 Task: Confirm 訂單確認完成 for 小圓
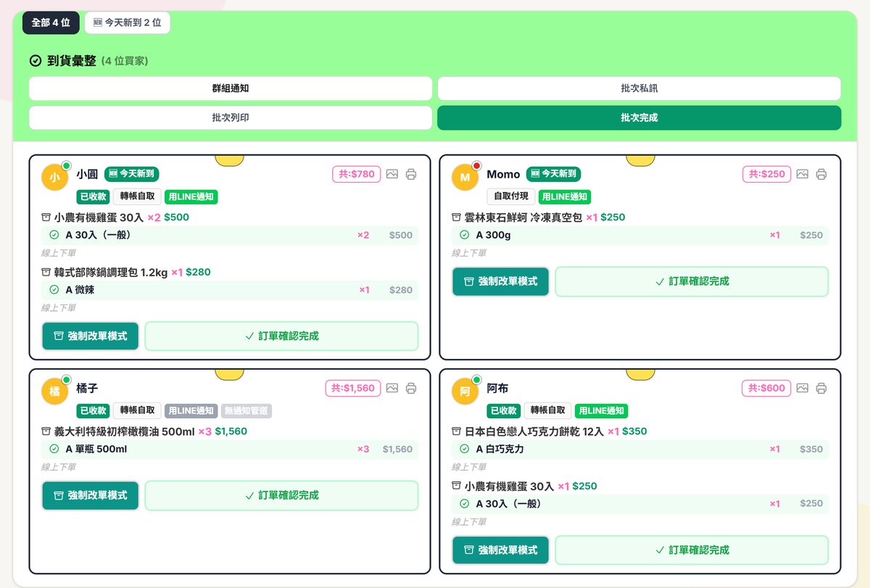pos(282,336)
